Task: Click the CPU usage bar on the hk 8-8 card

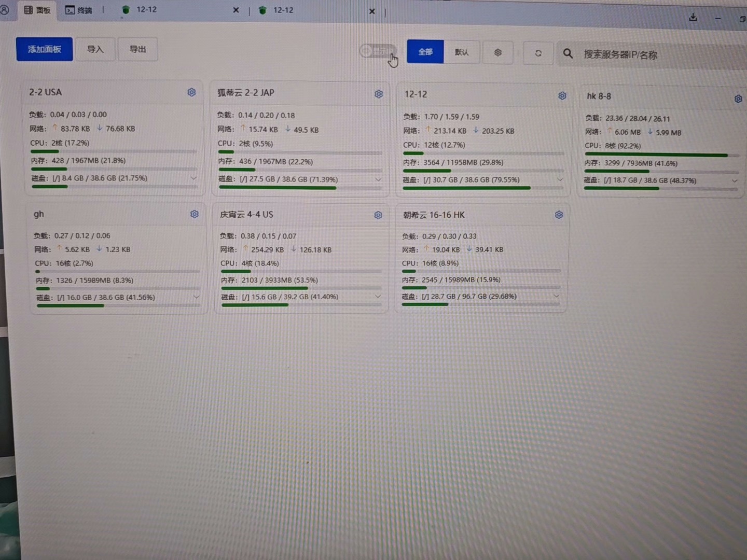Action: (661, 155)
